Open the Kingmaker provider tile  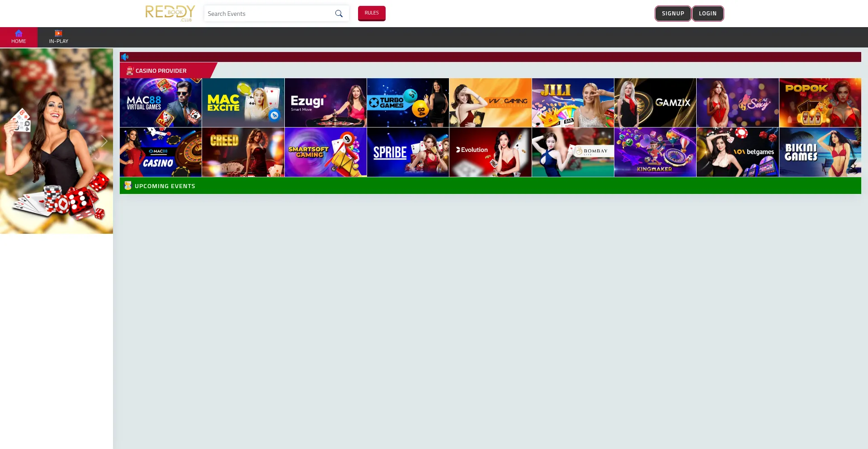point(655,152)
